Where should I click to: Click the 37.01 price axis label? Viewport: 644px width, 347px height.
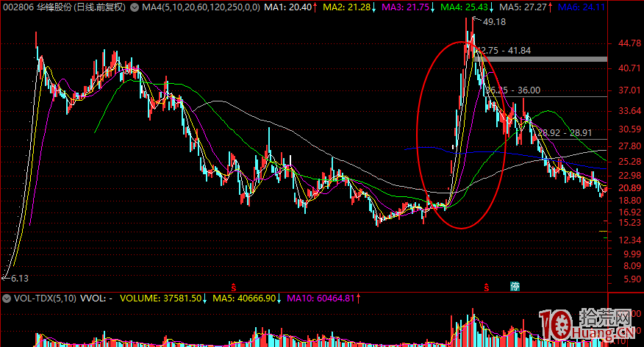[629, 90]
